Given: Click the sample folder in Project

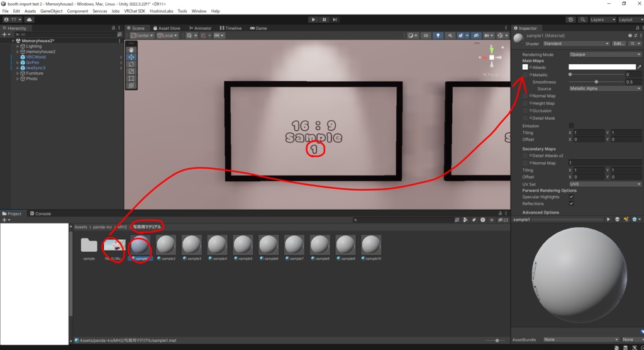Looking at the screenshot, I should pos(89,247).
